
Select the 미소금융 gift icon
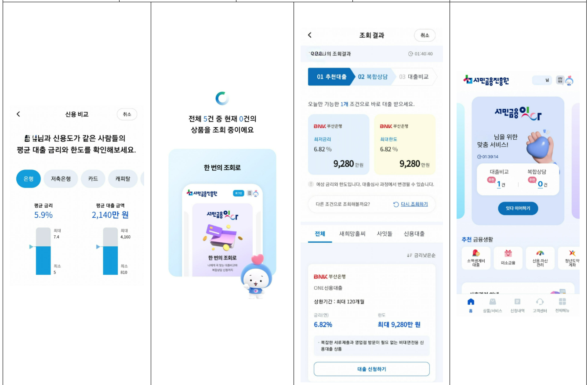[508, 258]
